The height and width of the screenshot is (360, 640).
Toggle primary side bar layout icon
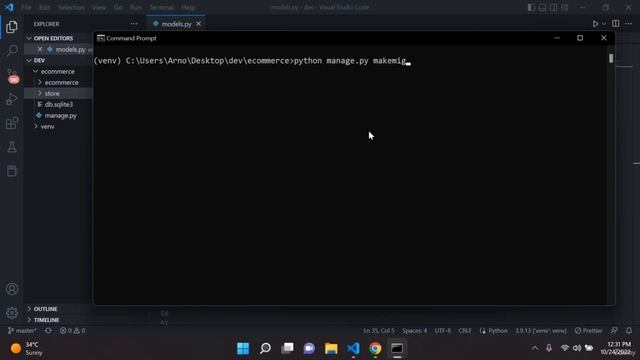coord(531,7)
